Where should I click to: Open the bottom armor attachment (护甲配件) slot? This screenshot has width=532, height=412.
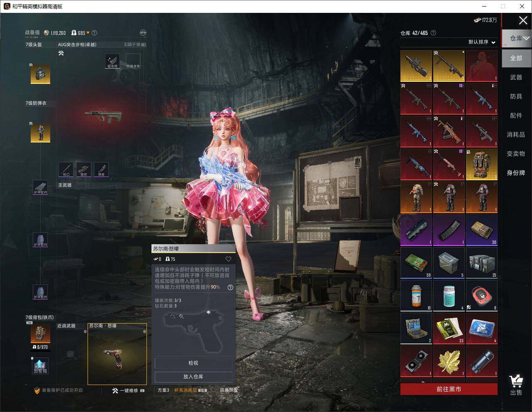tap(40, 292)
